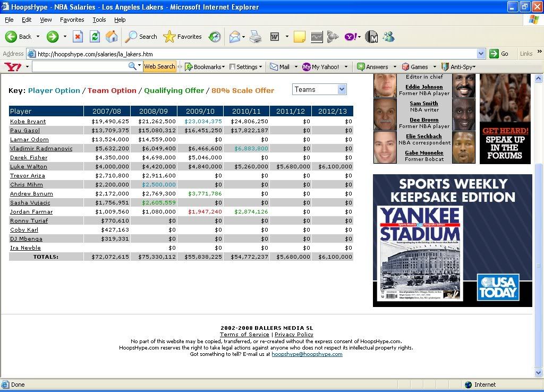Viewport: 544px width, 392px height.
Task: Open the View menu
Action: point(46,20)
